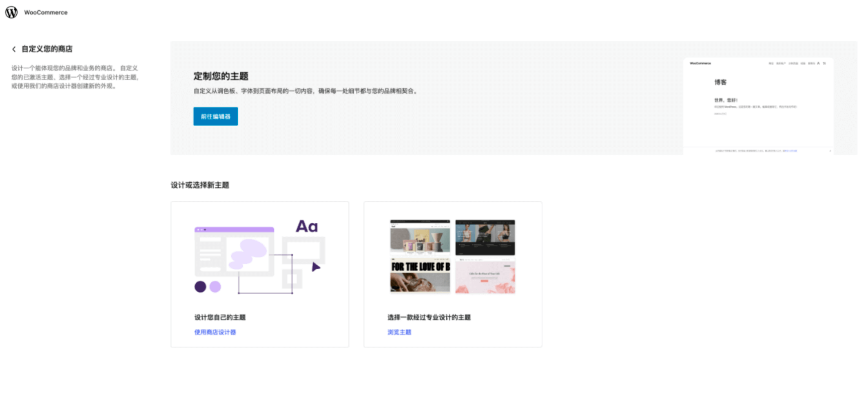Screen dimensions: 868x418
Task: Click the cart icon in the theme preview header
Action: tap(824, 63)
